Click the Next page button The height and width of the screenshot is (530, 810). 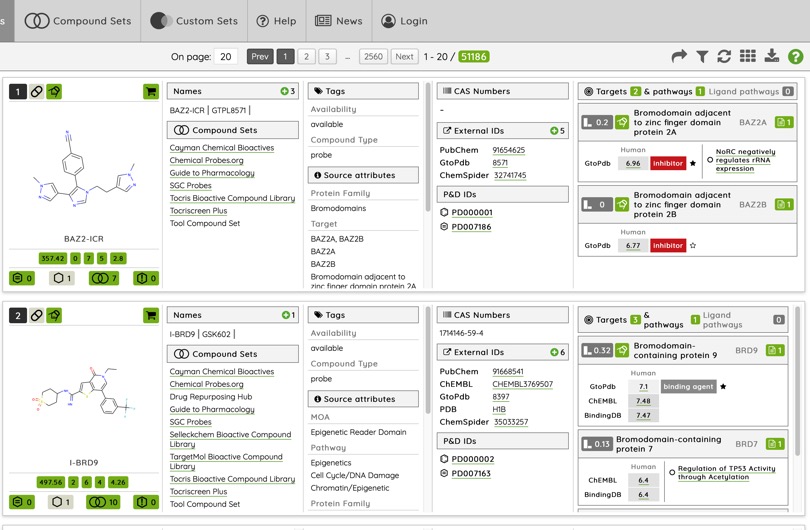[x=404, y=56]
